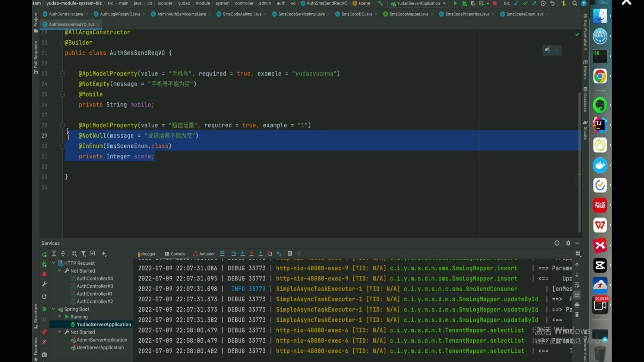Click the green Run button in toolbar

[455, 3]
